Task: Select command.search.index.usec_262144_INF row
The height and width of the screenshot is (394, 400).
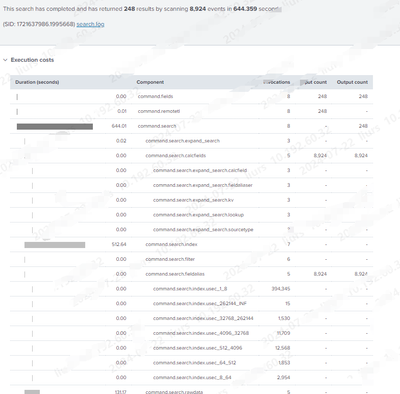Action: tap(200, 303)
